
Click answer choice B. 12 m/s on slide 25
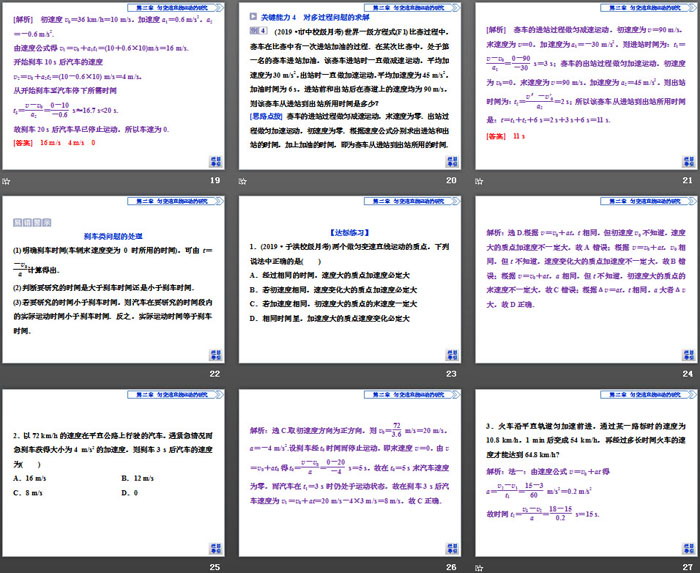click(138, 478)
